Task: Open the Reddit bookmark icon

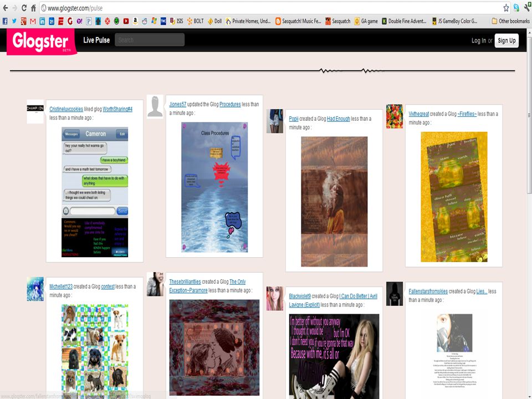Action: pyautogui.click(x=145, y=21)
